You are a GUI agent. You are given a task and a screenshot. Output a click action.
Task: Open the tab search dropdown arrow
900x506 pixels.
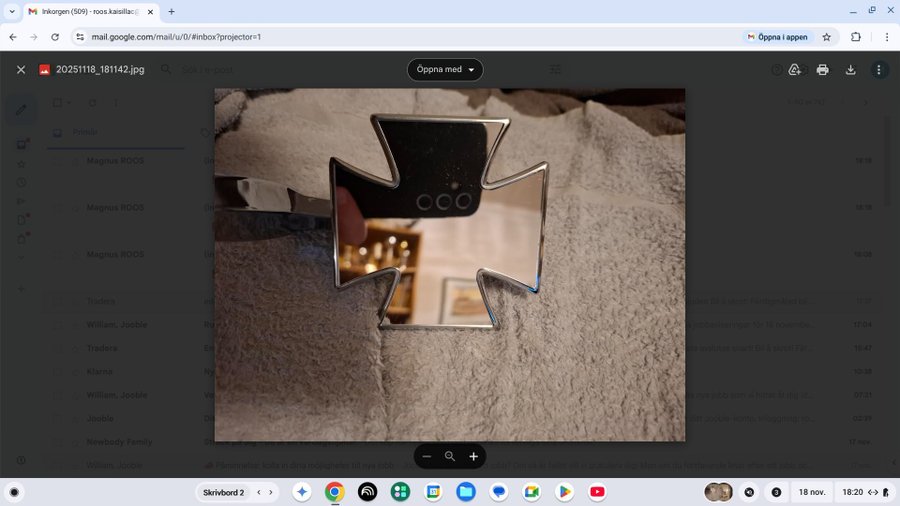tap(11, 11)
